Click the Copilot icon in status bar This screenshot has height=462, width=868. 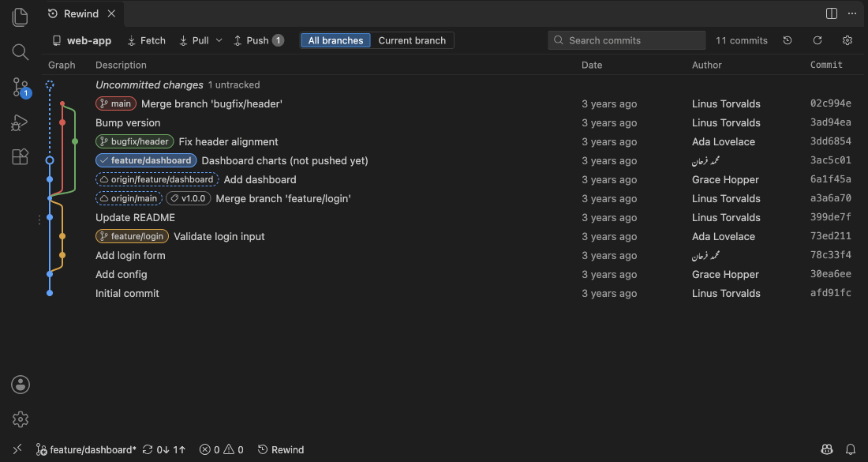(x=827, y=449)
